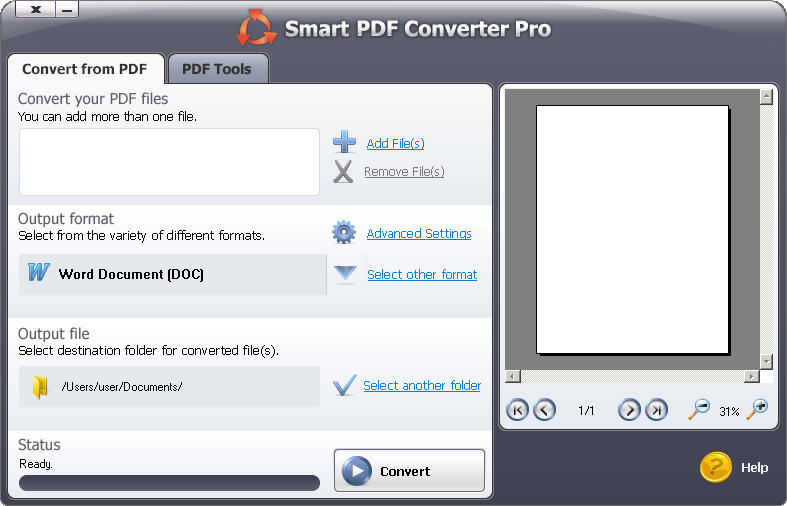Switch to the PDF Tools tab
The width and height of the screenshot is (787, 506).
217,69
